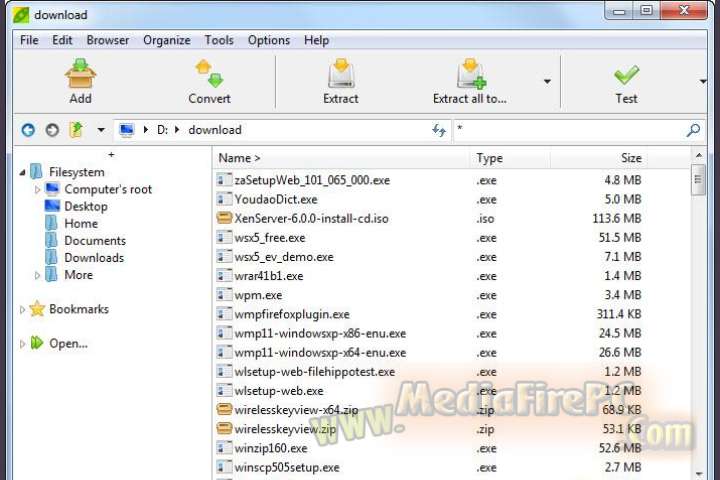Click breadcrumb arrow before D:
This screenshot has width=720, height=480.
click(146, 130)
